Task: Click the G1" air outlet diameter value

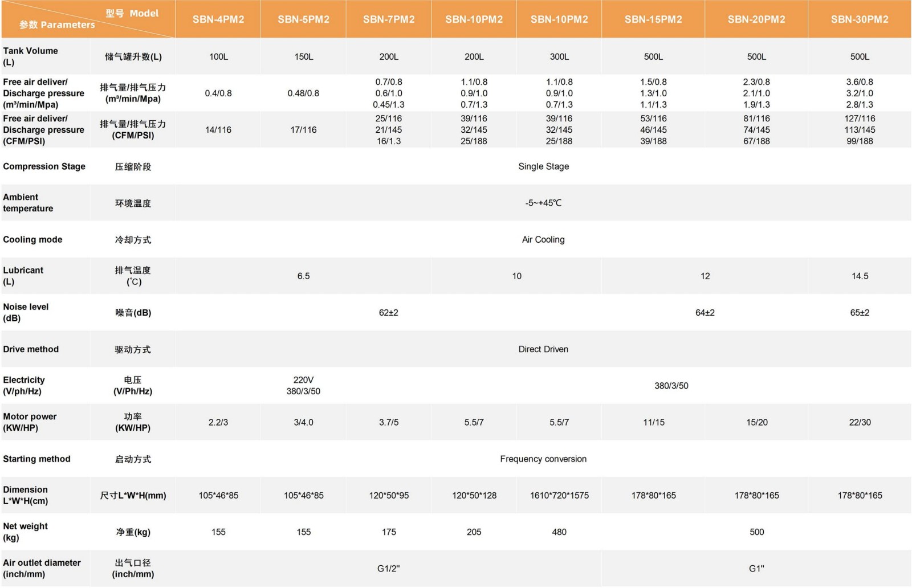Action: pyautogui.click(x=756, y=568)
